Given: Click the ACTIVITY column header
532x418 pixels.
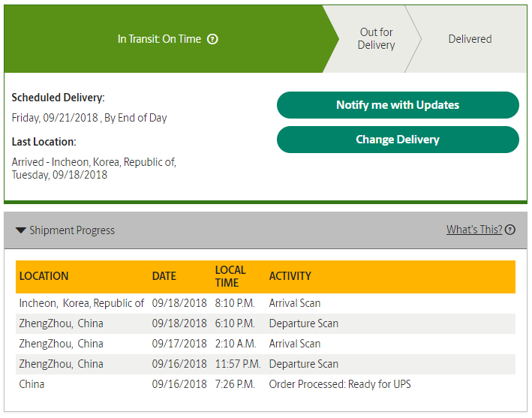Looking at the screenshot, I should pyautogui.click(x=290, y=276).
